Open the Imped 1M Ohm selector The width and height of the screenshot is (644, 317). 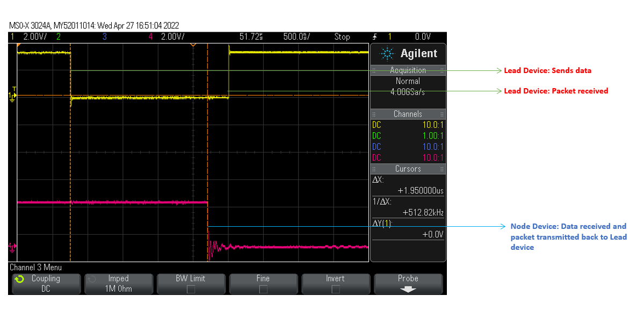point(118,284)
